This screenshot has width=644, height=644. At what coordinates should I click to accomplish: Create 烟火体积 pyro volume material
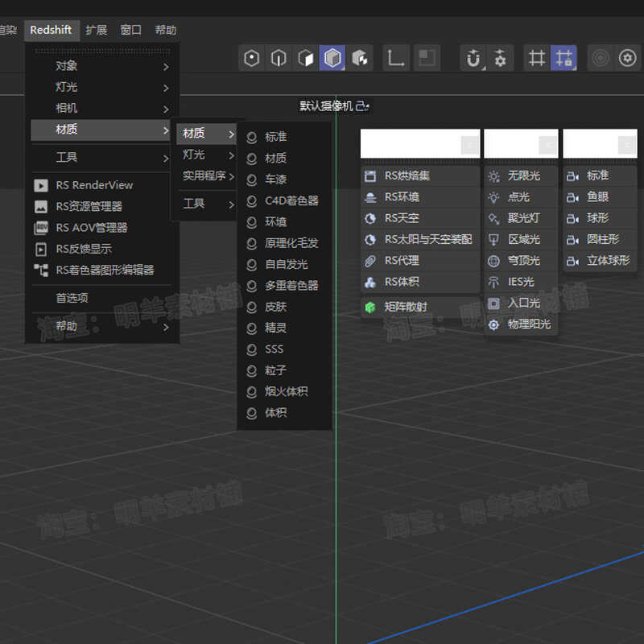coord(284,392)
